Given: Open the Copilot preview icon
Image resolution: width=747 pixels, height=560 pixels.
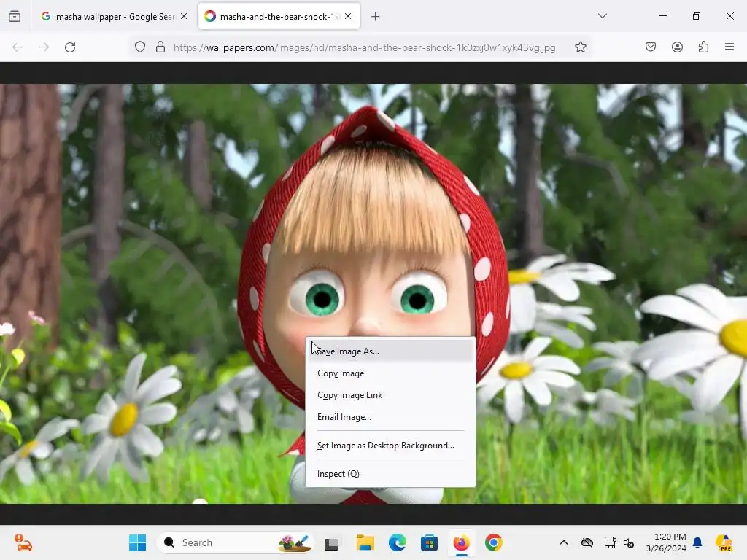Looking at the screenshot, I should pyautogui.click(x=724, y=542).
